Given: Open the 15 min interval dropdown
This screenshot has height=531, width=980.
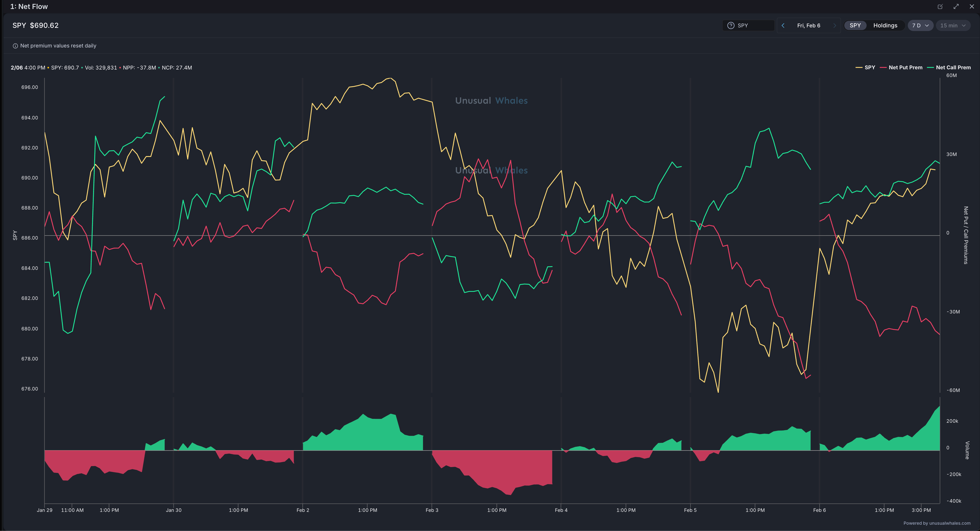Looking at the screenshot, I should coord(953,25).
